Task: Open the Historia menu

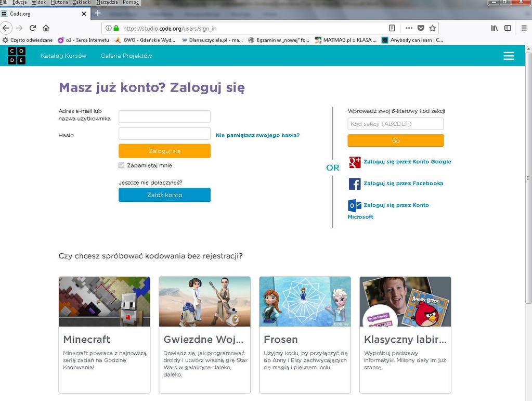Action: tap(59, 3)
